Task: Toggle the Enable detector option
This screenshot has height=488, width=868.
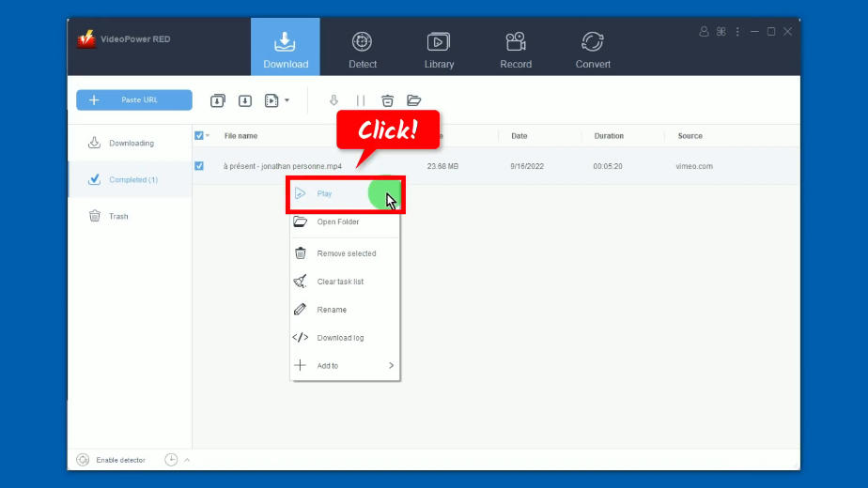Action: tap(111, 460)
